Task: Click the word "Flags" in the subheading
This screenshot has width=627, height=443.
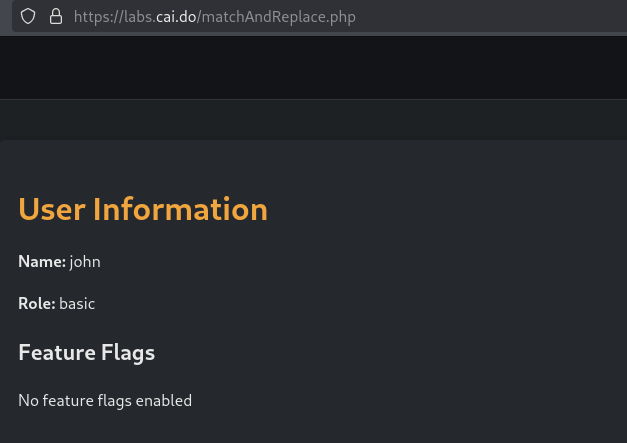Action: (128, 352)
